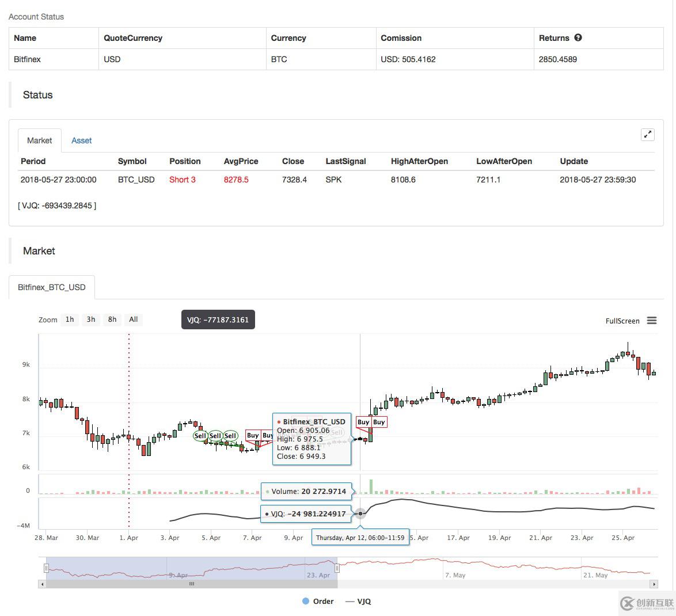Click the AvgPrice value 8278.5
Viewport: 676px width, 616px height.
pos(236,180)
